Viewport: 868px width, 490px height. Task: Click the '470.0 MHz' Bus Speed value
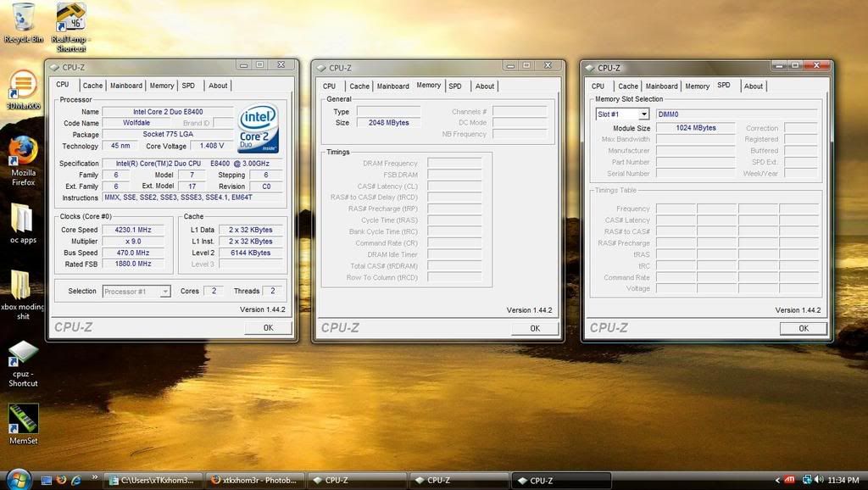133,253
